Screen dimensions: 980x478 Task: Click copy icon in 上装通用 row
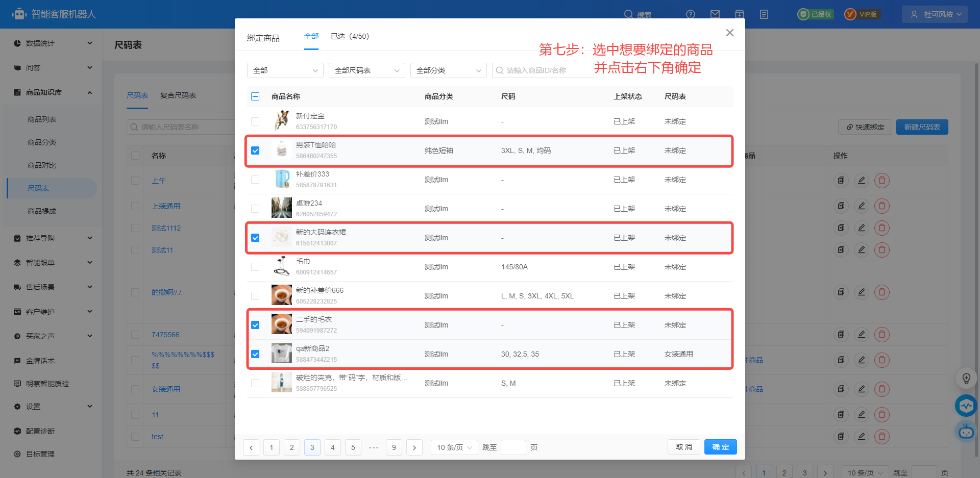point(841,206)
